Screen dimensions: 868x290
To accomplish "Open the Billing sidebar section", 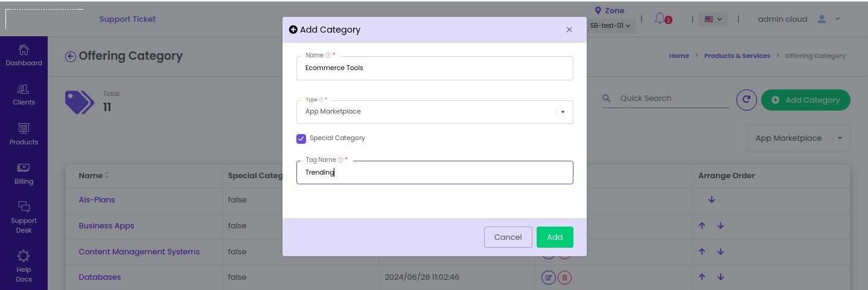I will click(x=24, y=174).
